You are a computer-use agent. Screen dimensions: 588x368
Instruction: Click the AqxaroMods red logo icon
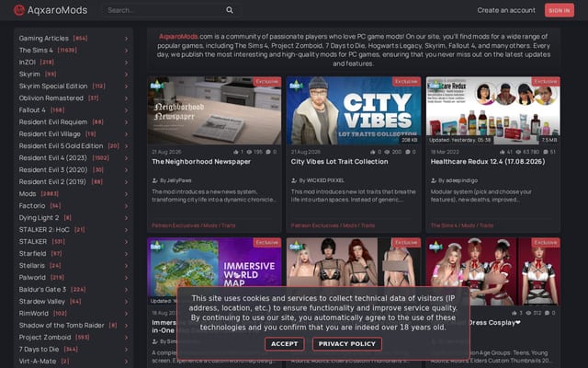(x=19, y=10)
